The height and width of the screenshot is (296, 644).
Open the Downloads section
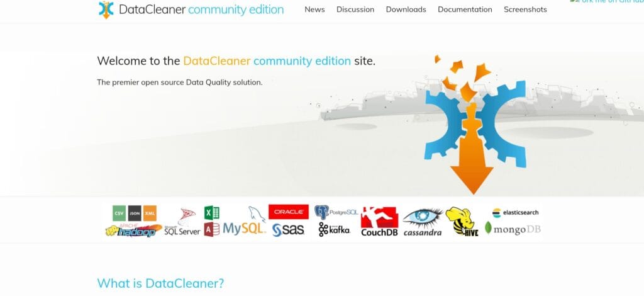pos(406,9)
